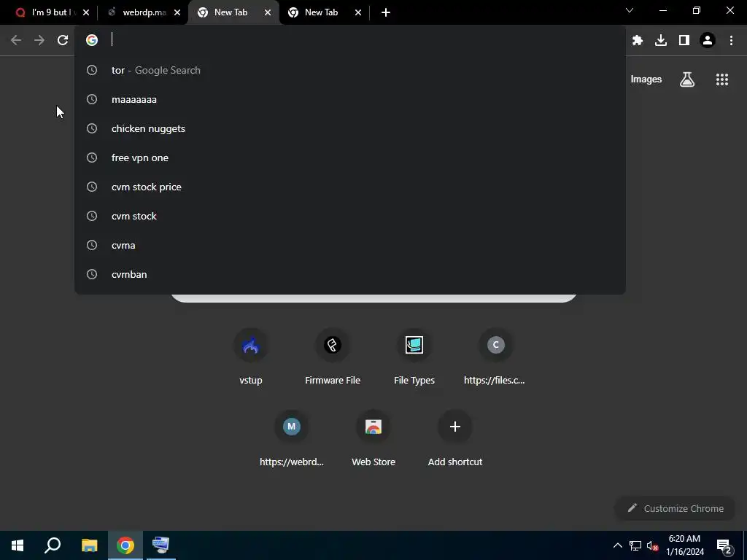Reload the page with refresh icon

(63, 40)
